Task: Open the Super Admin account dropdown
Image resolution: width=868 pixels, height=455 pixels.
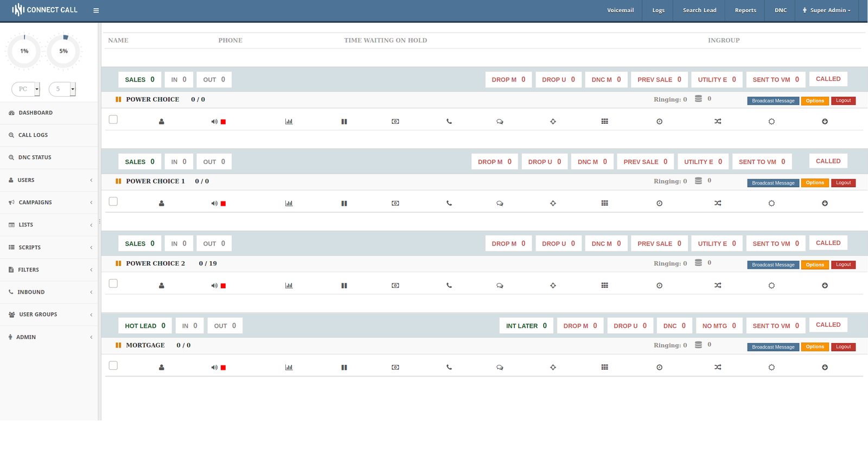Action: [827, 10]
